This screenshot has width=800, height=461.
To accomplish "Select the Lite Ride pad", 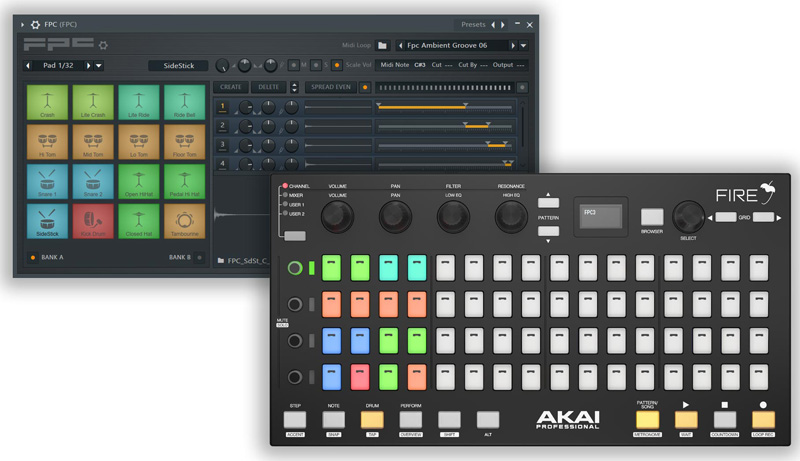I will [139, 103].
